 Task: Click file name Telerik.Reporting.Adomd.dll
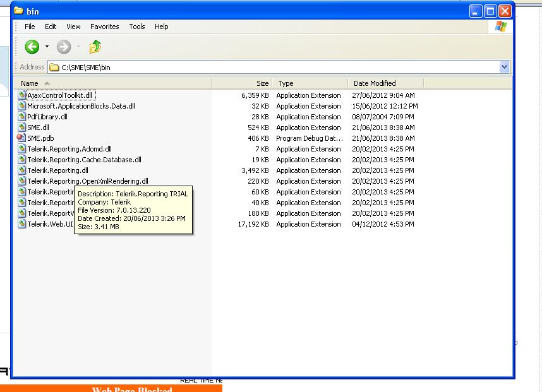coord(69,149)
